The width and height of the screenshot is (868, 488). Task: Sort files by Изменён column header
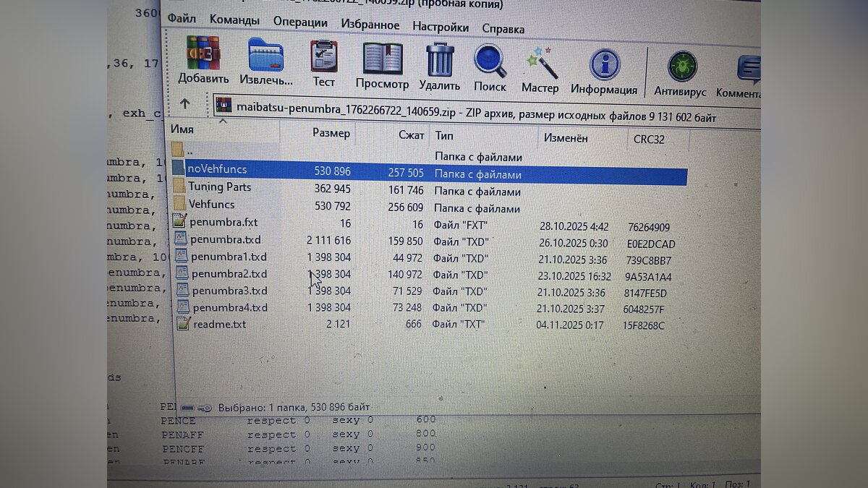coord(566,137)
